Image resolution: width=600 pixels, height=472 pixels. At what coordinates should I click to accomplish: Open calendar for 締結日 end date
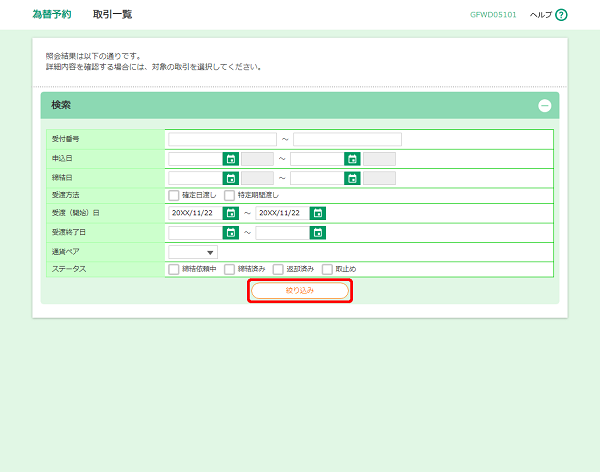coord(352,178)
